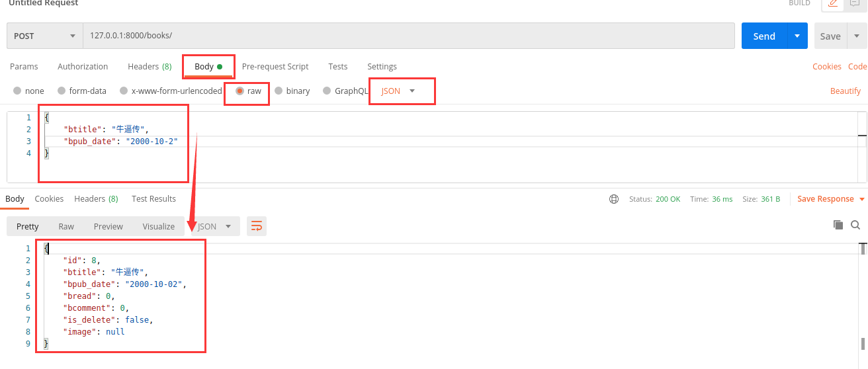Click the pencil edit icon near BUILD

[x=833, y=3]
